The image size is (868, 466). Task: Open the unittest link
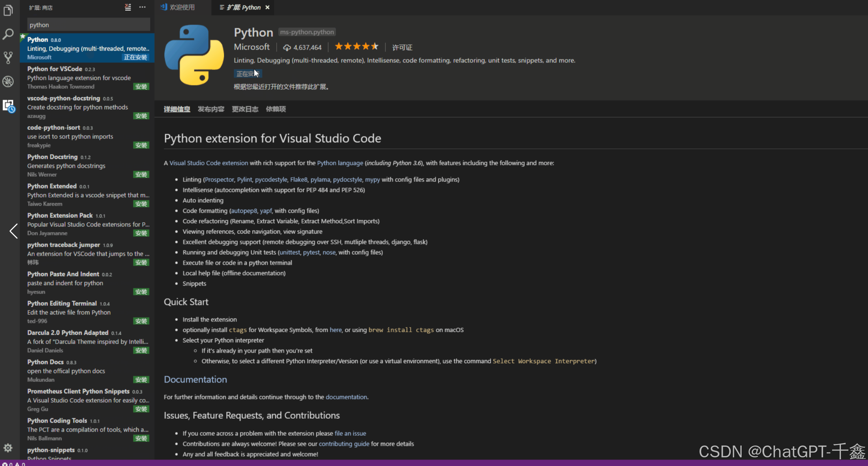pos(290,252)
